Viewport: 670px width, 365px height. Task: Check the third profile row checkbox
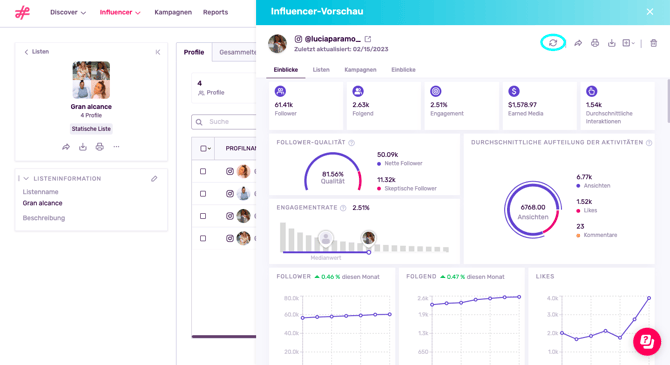(203, 216)
